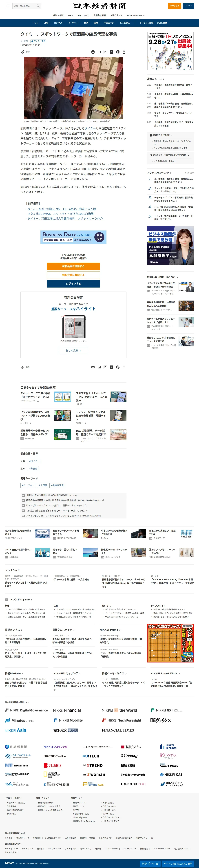Click the お問い合わせ footer button
Image resolution: width=199 pixels, height=868 pixels.
150,863
